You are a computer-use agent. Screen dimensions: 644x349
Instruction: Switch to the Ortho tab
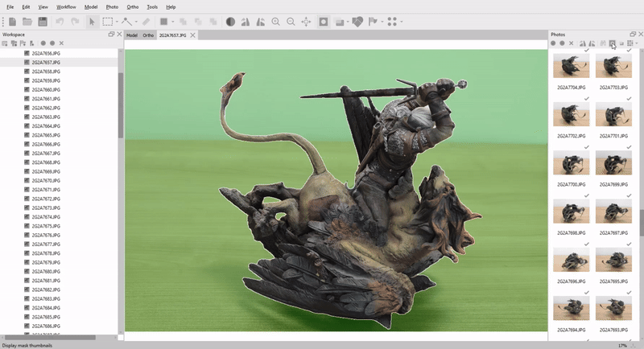point(148,35)
